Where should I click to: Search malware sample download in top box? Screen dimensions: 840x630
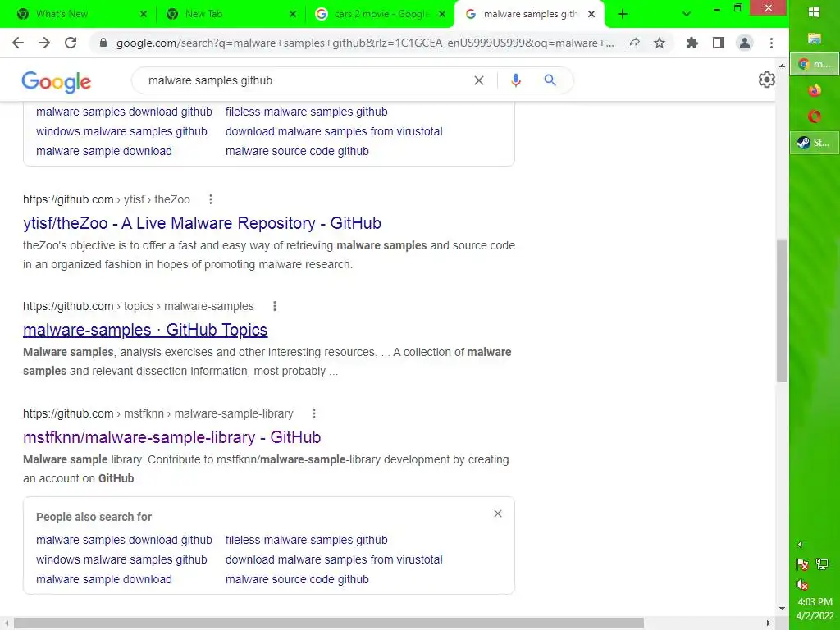104,152
